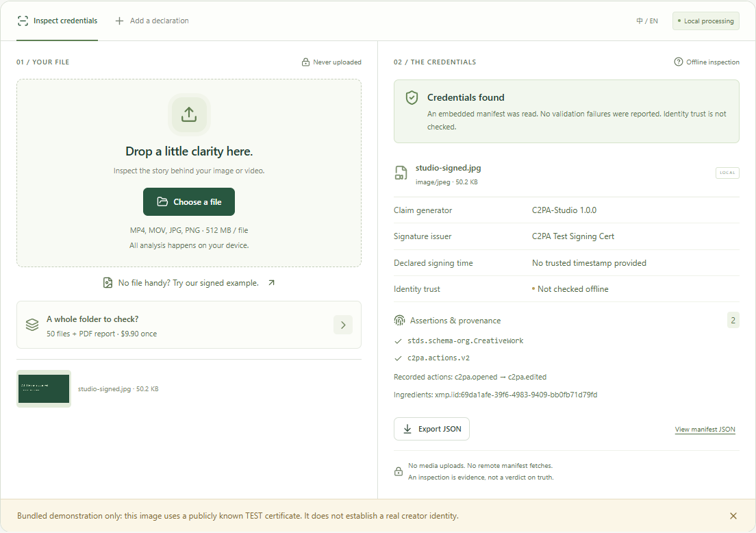Click the Local processing badge
Viewport: 756px width, 533px height.
tap(706, 21)
